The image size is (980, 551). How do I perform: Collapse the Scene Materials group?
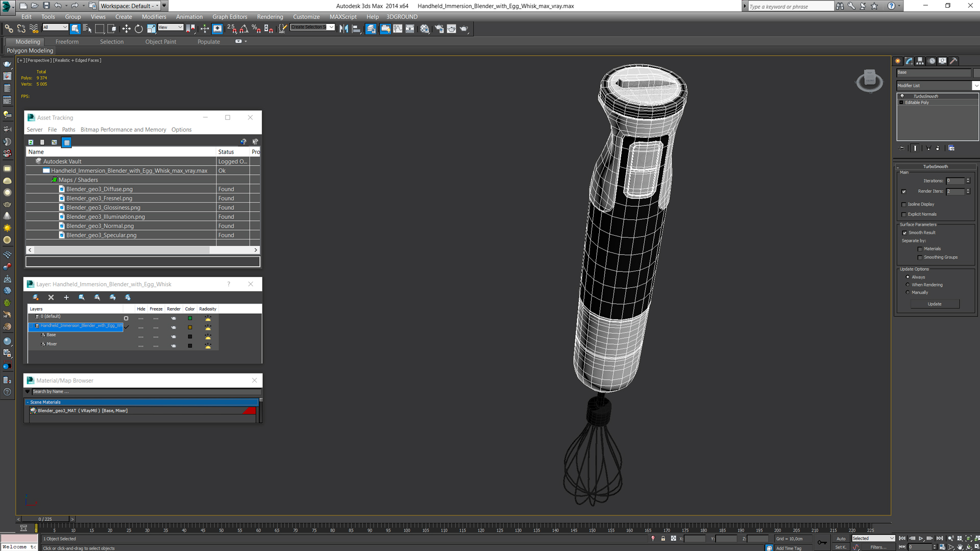tap(28, 402)
